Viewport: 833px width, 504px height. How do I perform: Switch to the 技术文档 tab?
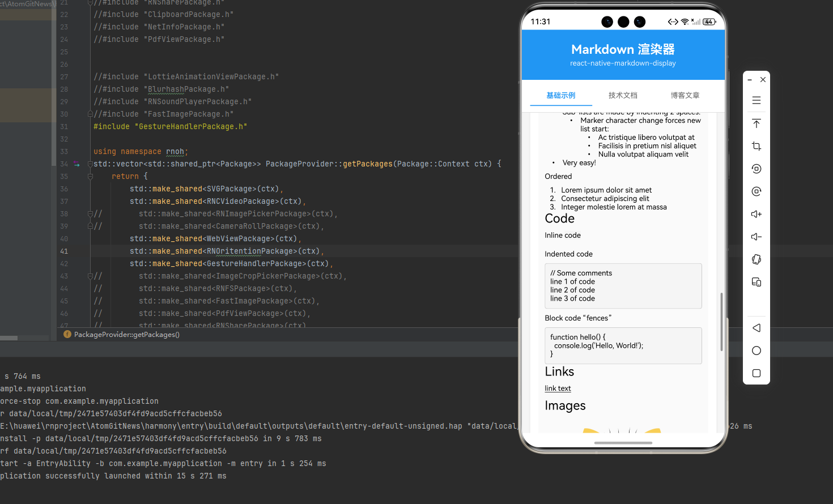coord(623,95)
